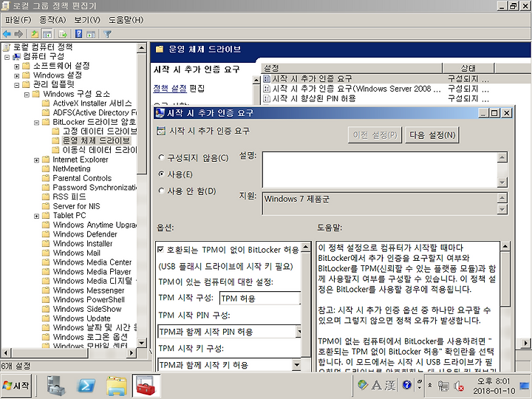The height and width of the screenshot is (399, 532).
Task: Collapse the Windows 구성 요소 node
Action: (27, 95)
